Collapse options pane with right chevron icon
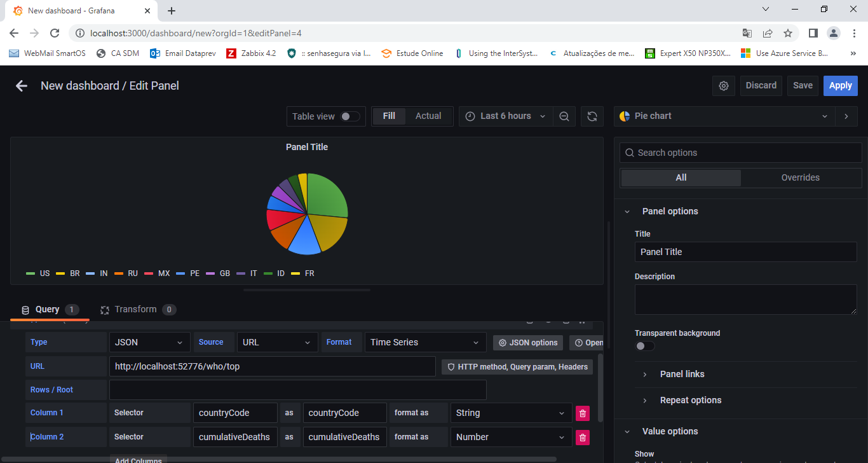Image resolution: width=868 pixels, height=463 pixels. 846,116
